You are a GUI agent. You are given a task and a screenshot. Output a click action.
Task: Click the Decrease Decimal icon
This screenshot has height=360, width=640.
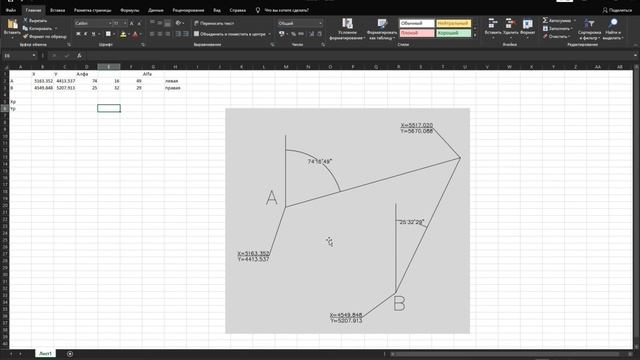(x=320, y=34)
